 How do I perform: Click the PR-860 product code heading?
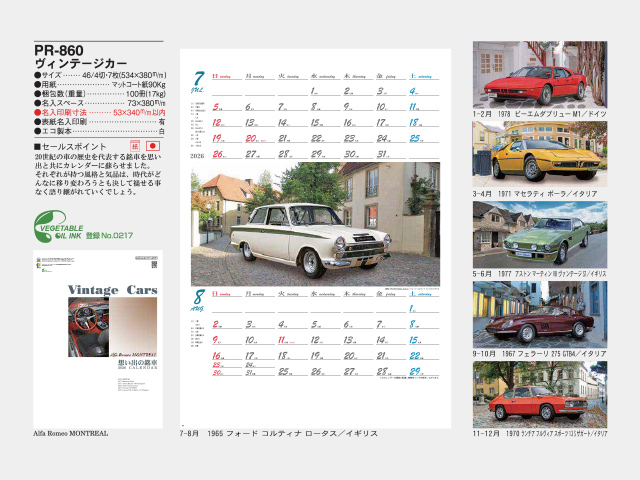59,51
